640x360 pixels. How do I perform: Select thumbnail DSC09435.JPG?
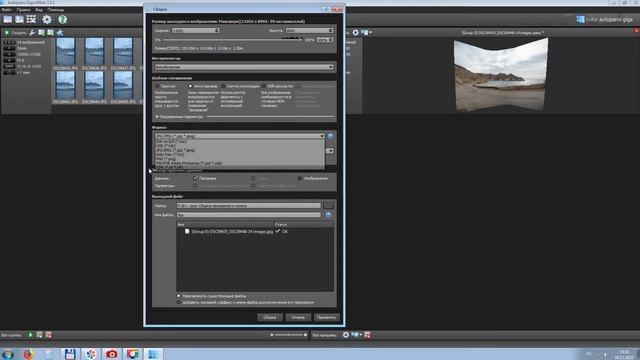pyautogui.click(x=66, y=53)
